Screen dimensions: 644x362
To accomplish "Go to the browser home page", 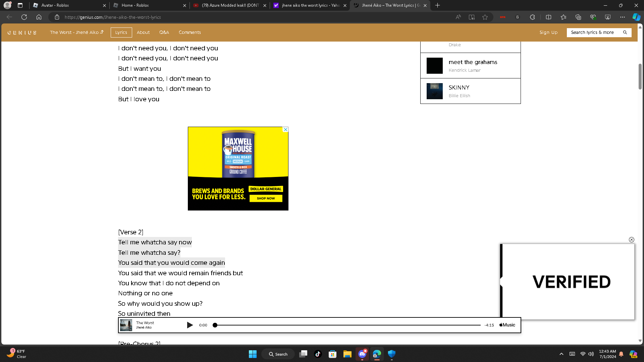I will tap(39, 17).
